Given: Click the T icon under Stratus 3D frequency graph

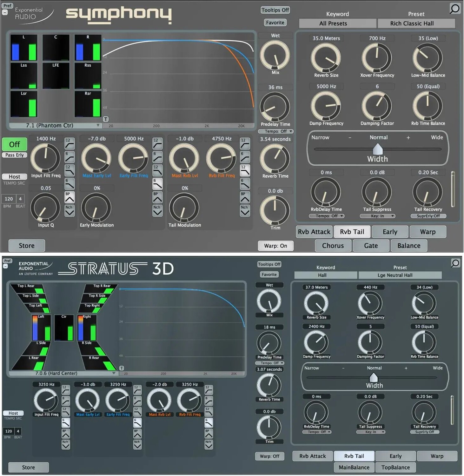Looking at the screenshot, I should 121,368.
